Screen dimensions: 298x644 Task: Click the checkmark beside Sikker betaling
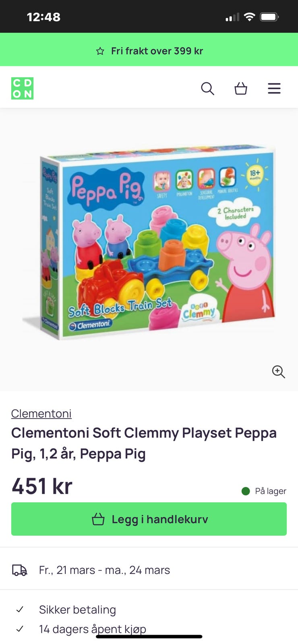[x=19, y=609]
